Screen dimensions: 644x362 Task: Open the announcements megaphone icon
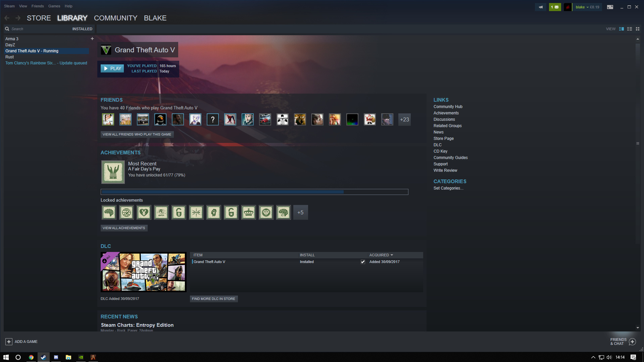tap(541, 7)
